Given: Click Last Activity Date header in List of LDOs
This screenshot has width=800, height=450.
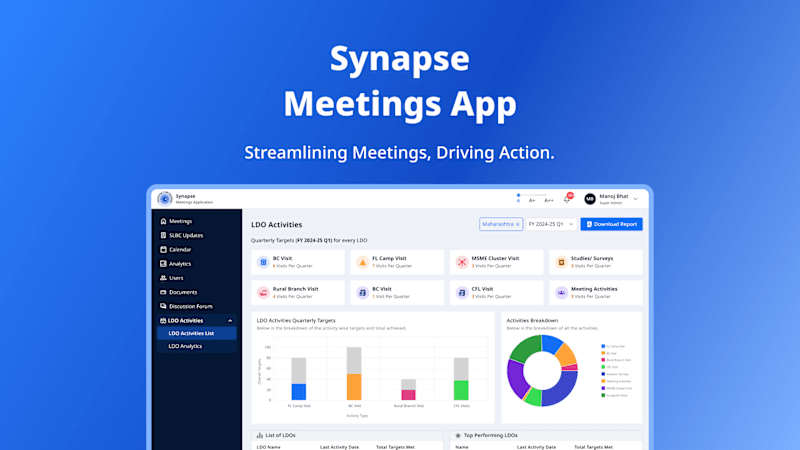Looking at the screenshot, I should pos(339,447).
